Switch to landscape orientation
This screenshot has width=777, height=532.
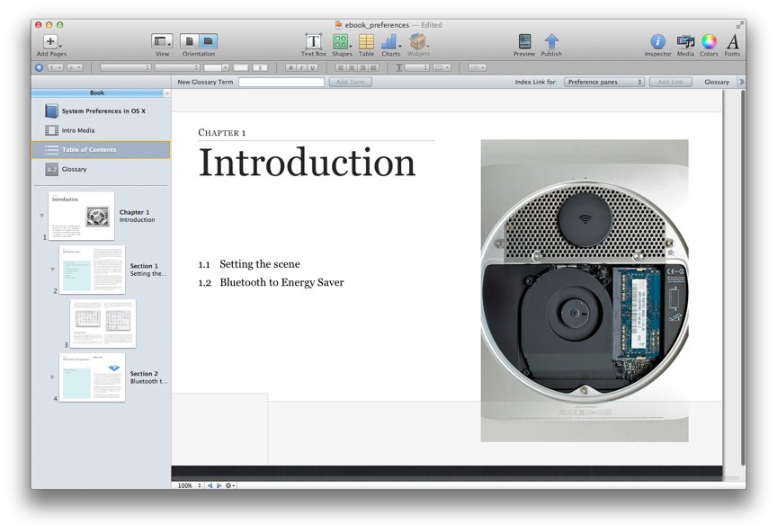(x=208, y=41)
